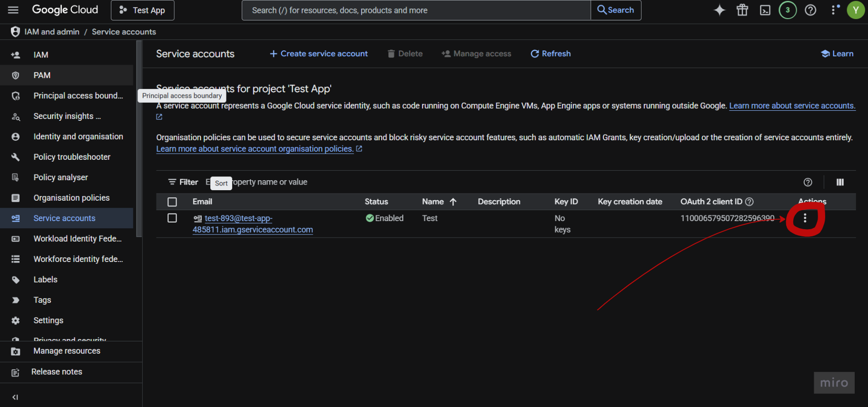Open the test-893@test-app service account email link
The image size is (868, 407).
coord(253,224)
